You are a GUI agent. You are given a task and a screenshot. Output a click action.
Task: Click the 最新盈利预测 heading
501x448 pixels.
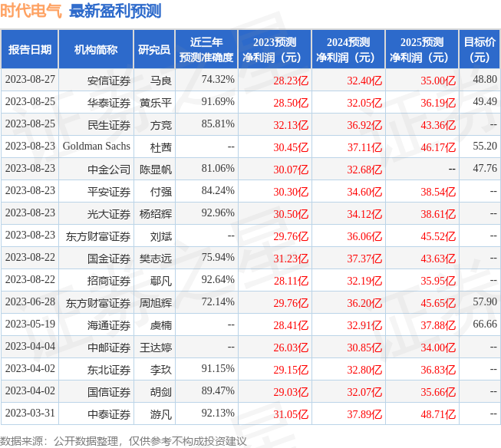pos(115,11)
